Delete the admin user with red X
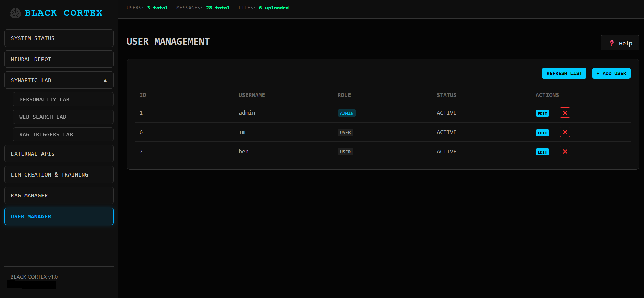The width and height of the screenshot is (644, 298). (x=565, y=113)
